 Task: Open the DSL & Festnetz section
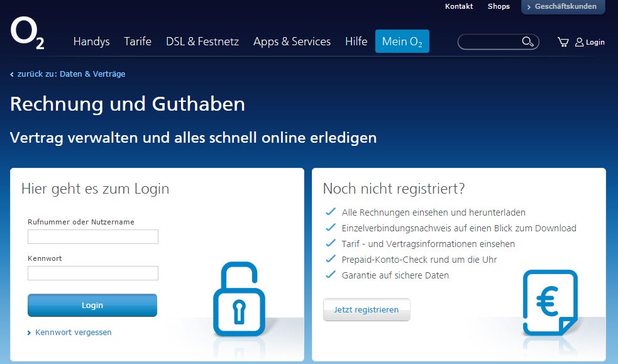click(202, 41)
